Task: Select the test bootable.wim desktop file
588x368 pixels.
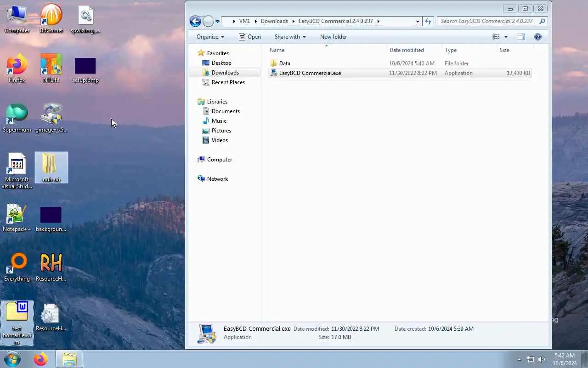Action: point(17,323)
